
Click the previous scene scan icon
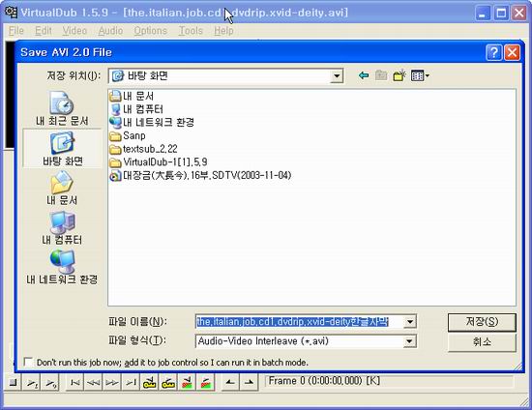(187, 383)
